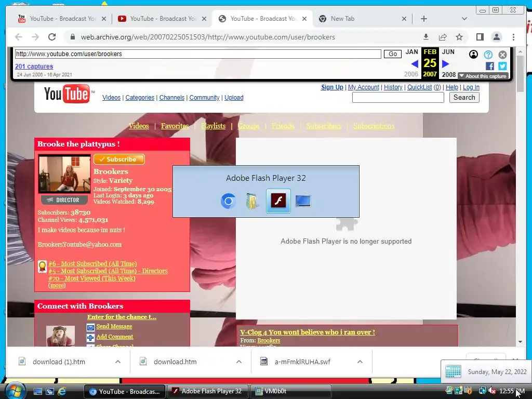Expand options for download (1).htm
This screenshot has height=399, width=532.
[118, 362]
